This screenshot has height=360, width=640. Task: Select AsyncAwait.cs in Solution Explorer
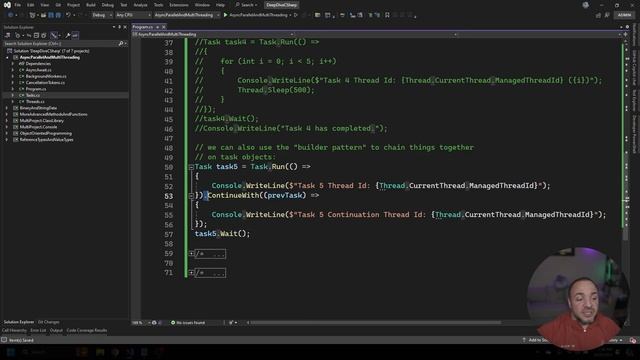coord(38,70)
